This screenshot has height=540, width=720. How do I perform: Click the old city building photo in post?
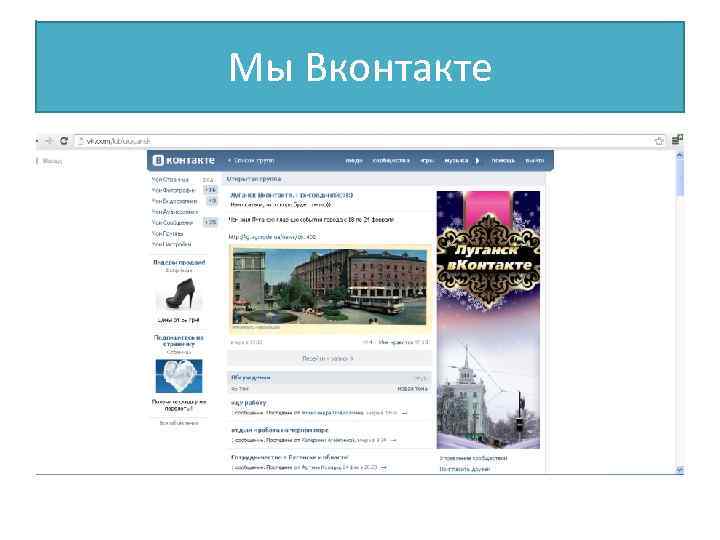click(x=330, y=288)
